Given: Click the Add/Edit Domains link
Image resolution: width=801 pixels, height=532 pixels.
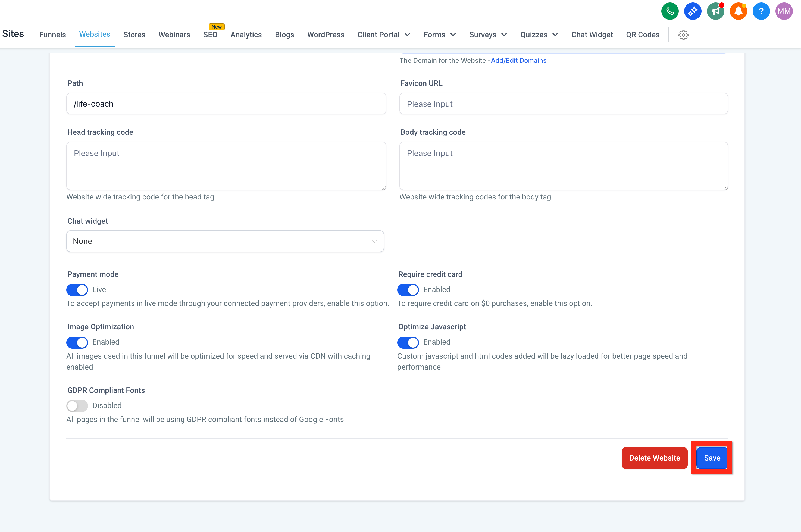Looking at the screenshot, I should pos(518,60).
